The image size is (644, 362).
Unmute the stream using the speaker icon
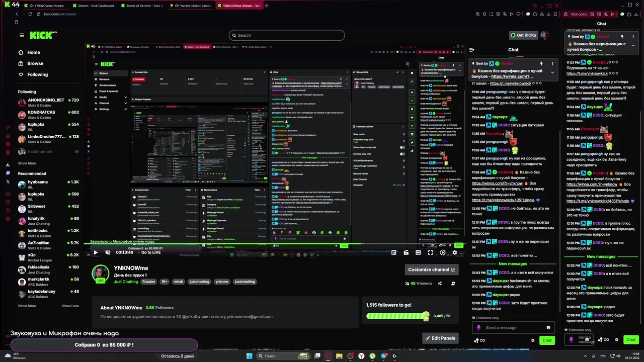[108, 252]
